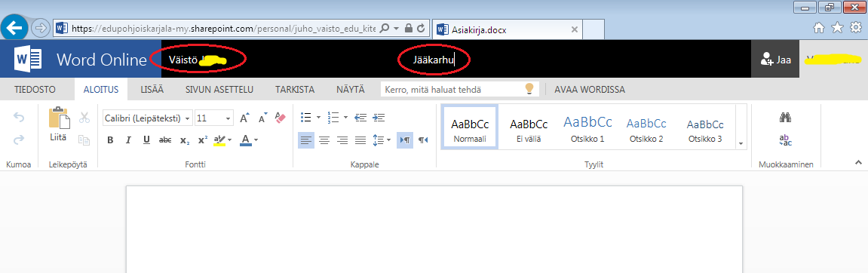Viewport: 868px width, 273px height.
Task: Collapse the ribbon with the chevron
Action: (x=859, y=162)
